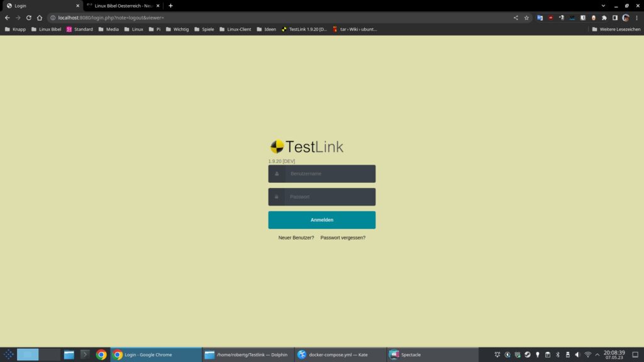The height and width of the screenshot is (362, 644).
Task: Close the Linux Bibel Oesterreich tab
Action: [158, 6]
